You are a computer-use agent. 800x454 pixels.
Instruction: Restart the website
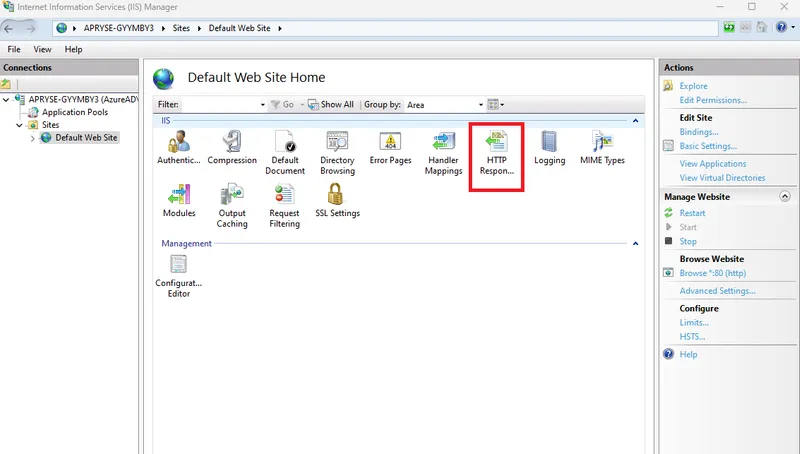[692, 213]
